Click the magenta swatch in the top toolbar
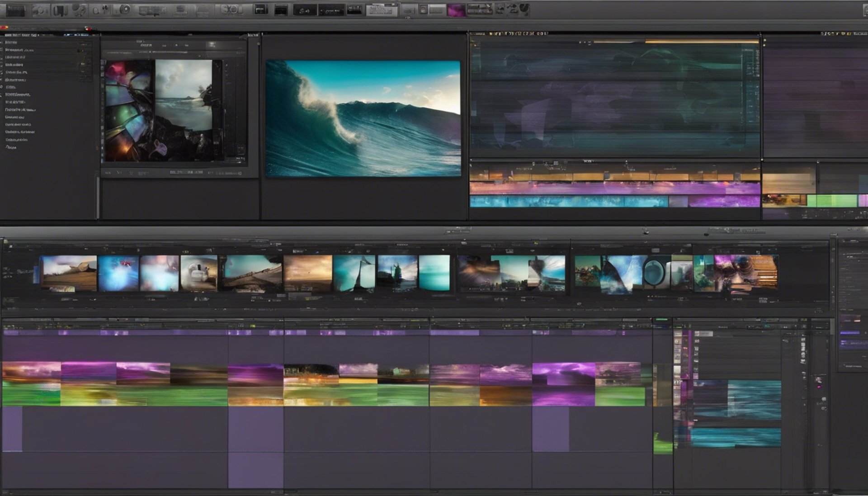 (456, 10)
